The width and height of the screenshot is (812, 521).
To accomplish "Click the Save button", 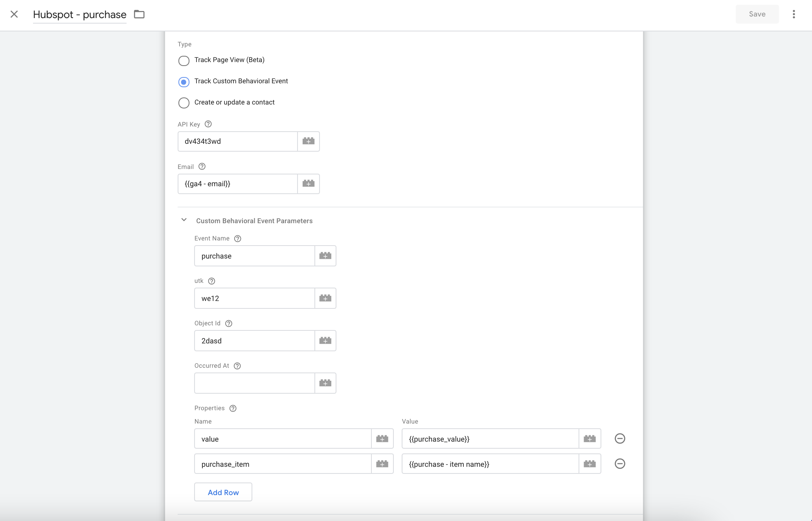I will [x=757, y=14].
